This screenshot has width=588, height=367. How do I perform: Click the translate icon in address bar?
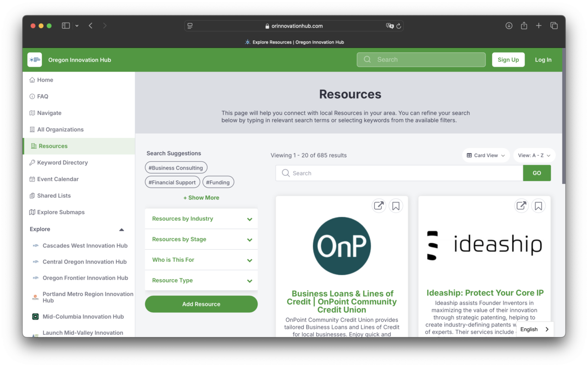(x=390, y=26)
